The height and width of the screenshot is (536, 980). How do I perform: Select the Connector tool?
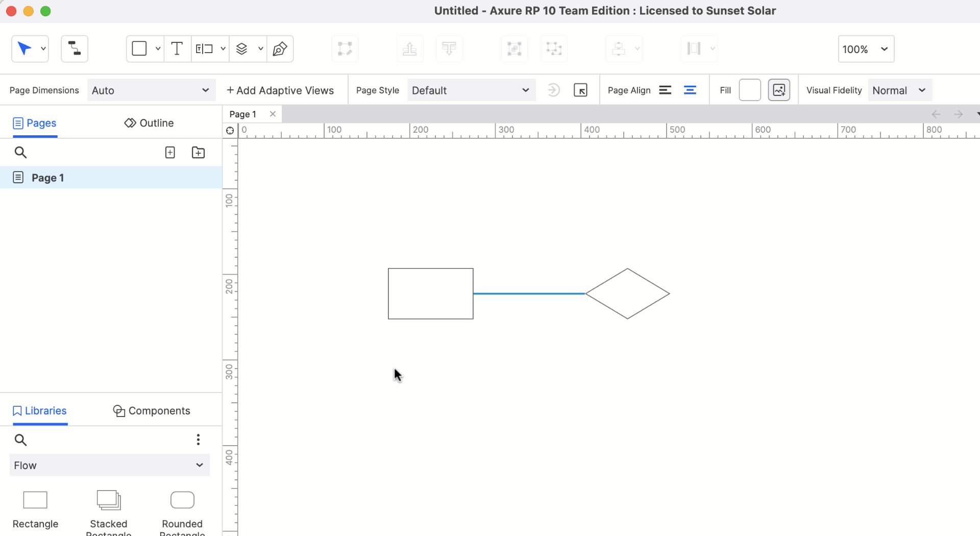pos(75,49)
